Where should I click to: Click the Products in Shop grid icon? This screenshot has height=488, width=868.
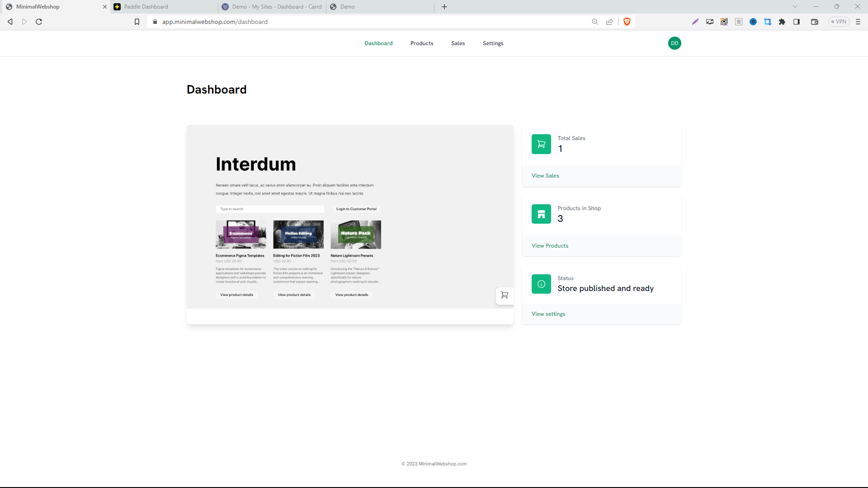[541, 214]
